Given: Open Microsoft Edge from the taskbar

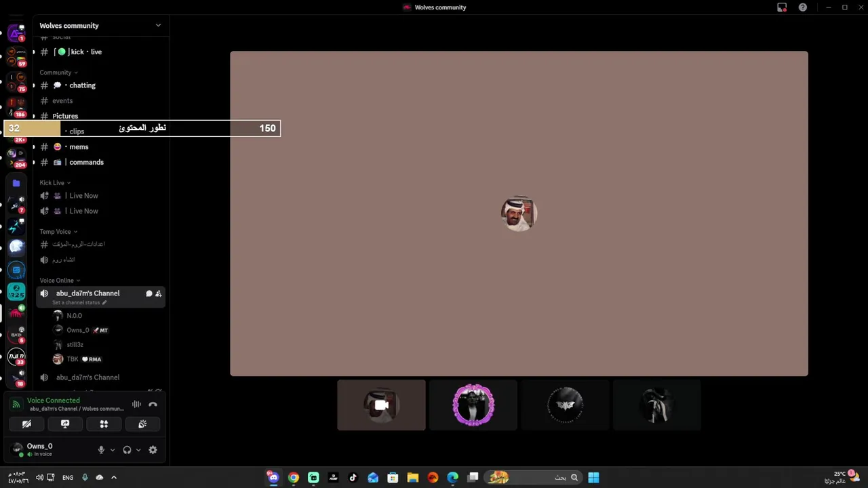Looking at the screenshot, I should (452, 477).
